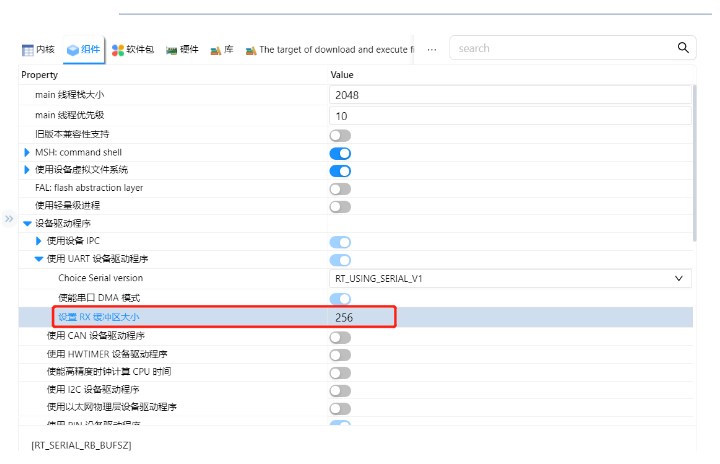The image size is (720, 464).
Task: Toggle MSH: command shell switch
Action: [x=340, y=153]
